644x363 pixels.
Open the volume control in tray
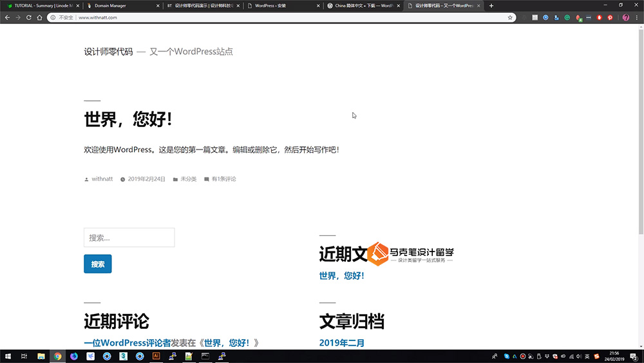(x=579, y=357)
